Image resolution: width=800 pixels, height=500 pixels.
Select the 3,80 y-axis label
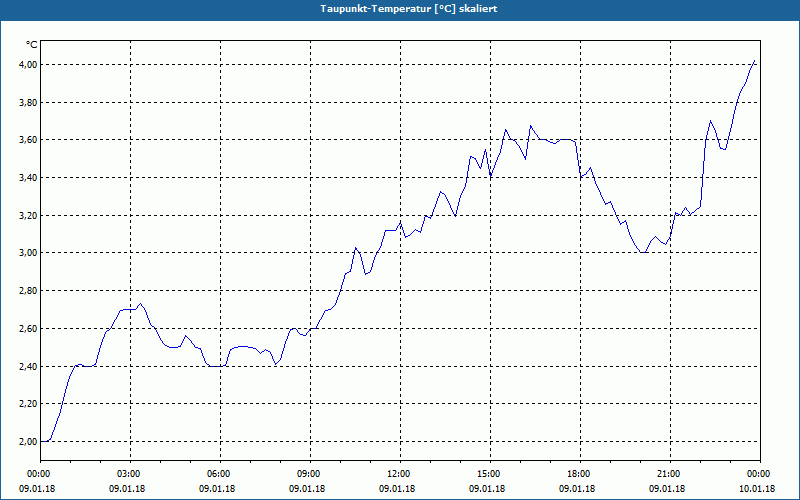[29, 103]
